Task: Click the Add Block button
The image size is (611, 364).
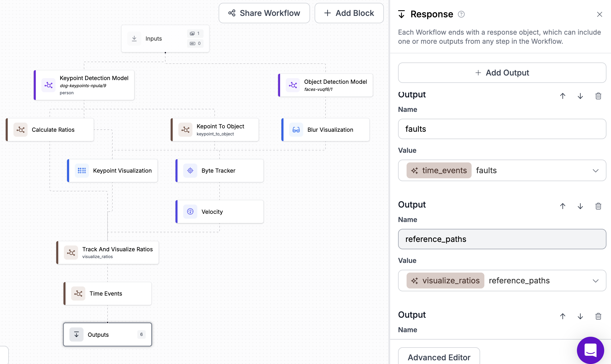Action: coord(349,13)
